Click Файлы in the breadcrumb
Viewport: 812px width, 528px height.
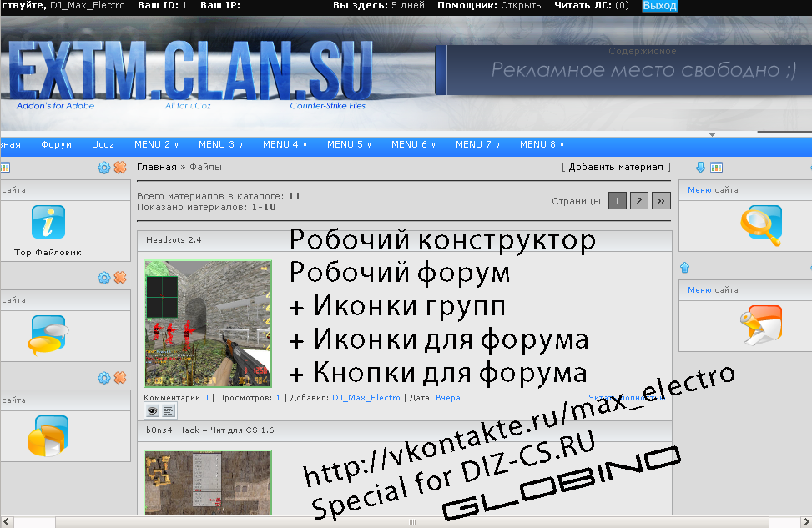(x=205, y=167)
